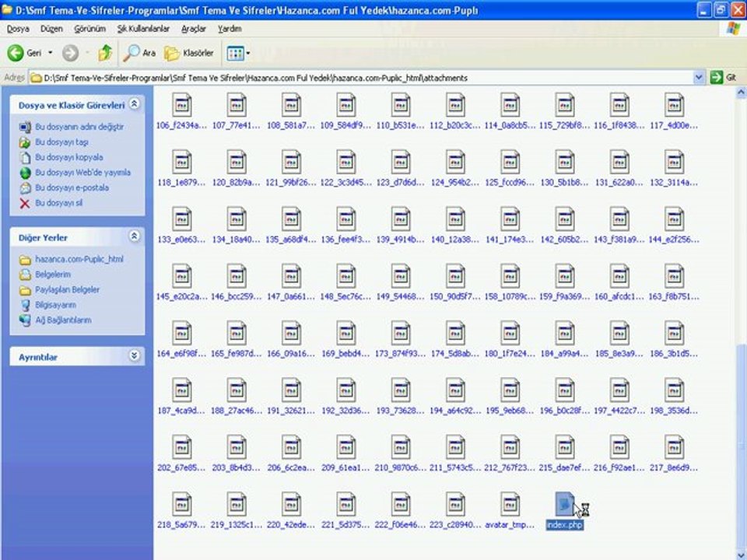
Task: Expand the Ayrıntılar panel
Action: point(135,355)
